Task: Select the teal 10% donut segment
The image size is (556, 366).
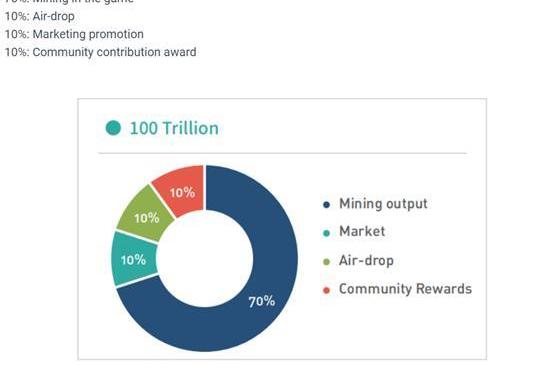Action: coord(134,259)
